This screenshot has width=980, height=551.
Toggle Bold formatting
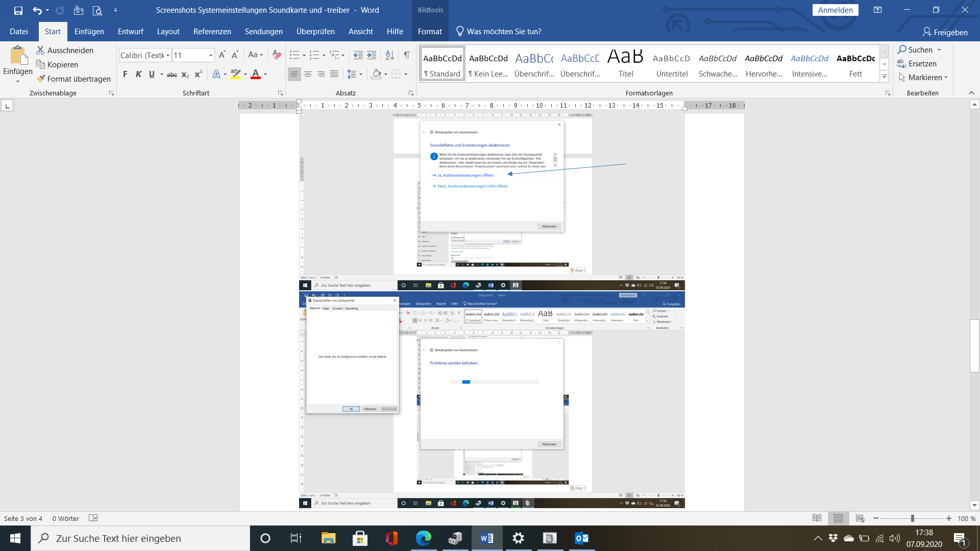pos(125,74)
